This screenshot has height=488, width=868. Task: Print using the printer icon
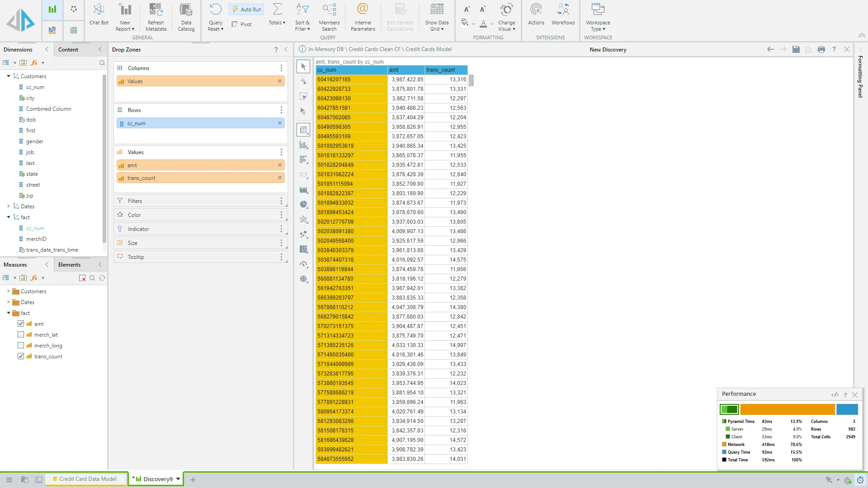click(821, 49)
